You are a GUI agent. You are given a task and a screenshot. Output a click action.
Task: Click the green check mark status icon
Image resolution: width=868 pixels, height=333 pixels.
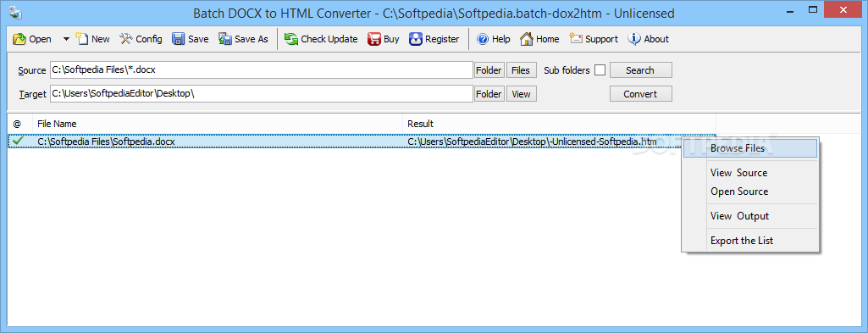tap(19, 142)
